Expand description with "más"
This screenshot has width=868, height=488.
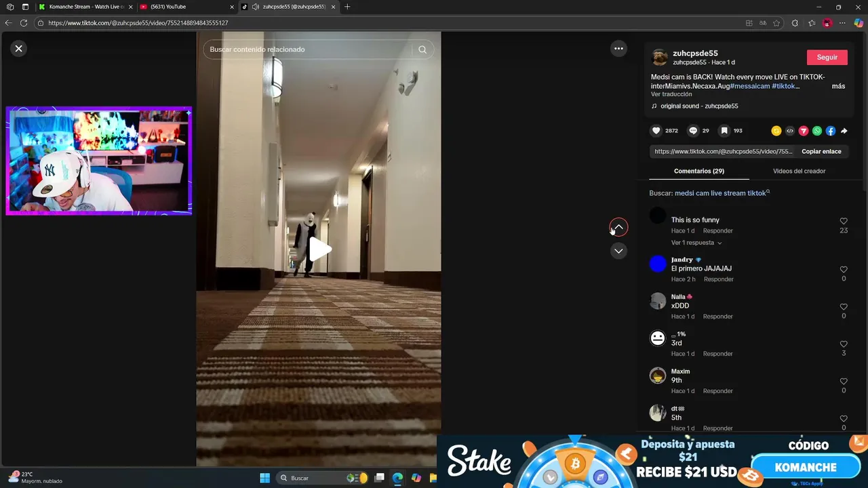838,86
